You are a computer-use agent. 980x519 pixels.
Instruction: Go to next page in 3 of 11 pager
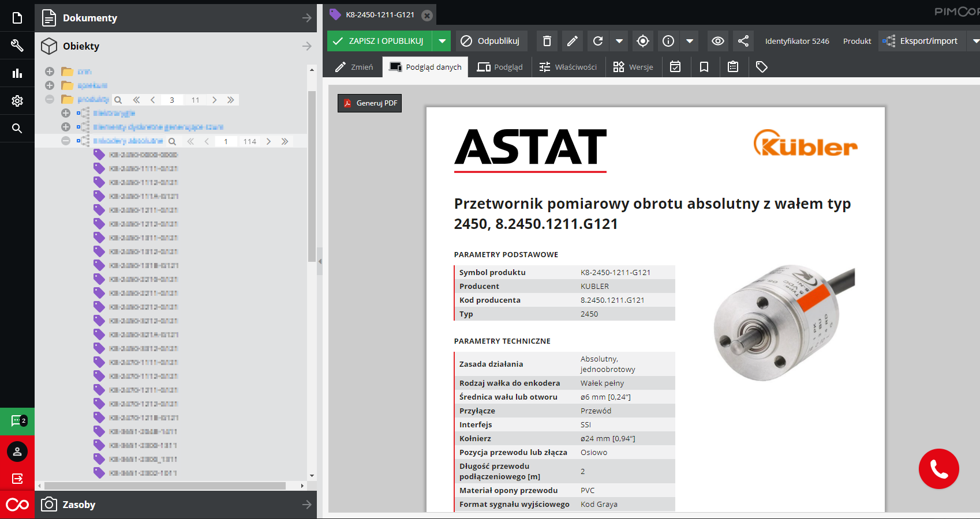click(x=215, y=100)
